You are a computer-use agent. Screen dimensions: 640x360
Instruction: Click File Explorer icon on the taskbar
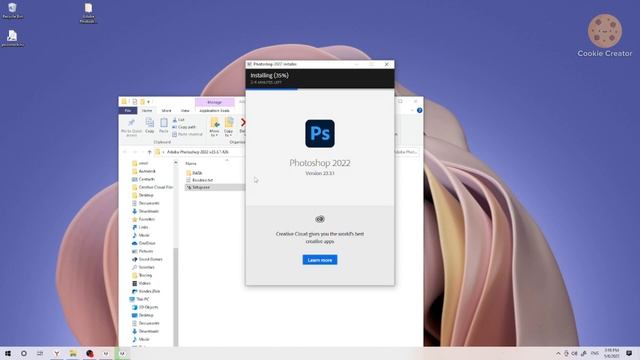pyautogui.click(x=73, y=353)
